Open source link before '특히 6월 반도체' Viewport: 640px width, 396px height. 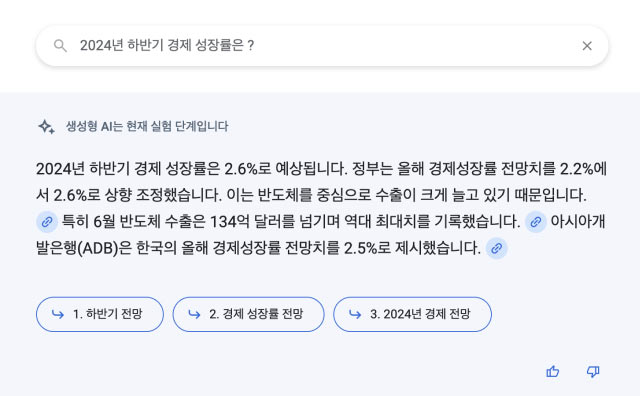(x=47, y=222)
